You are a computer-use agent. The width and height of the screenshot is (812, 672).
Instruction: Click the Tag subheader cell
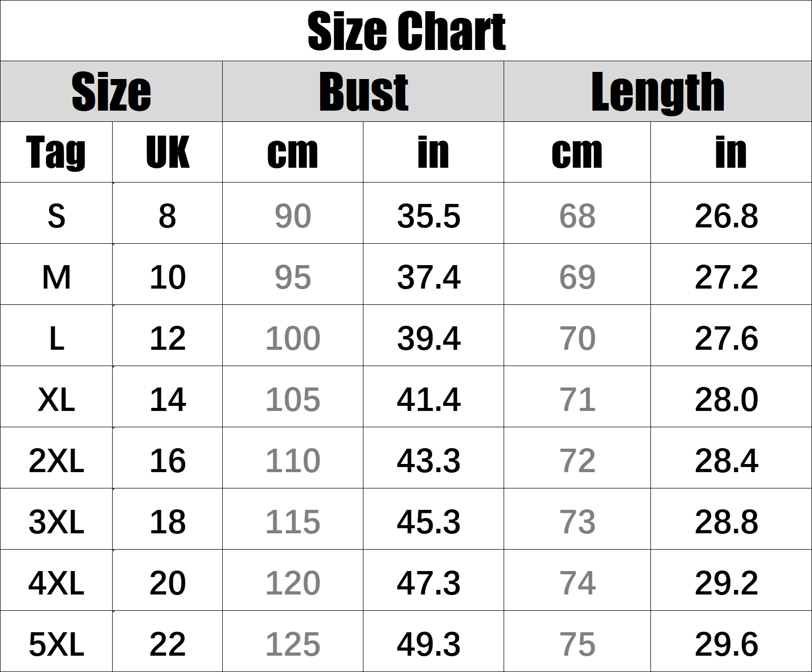point(56,152)
